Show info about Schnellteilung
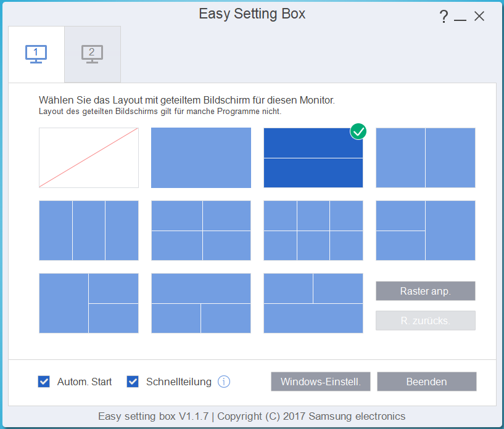The height and width of the screenshot is (429, 504). [x=224, y=382]
